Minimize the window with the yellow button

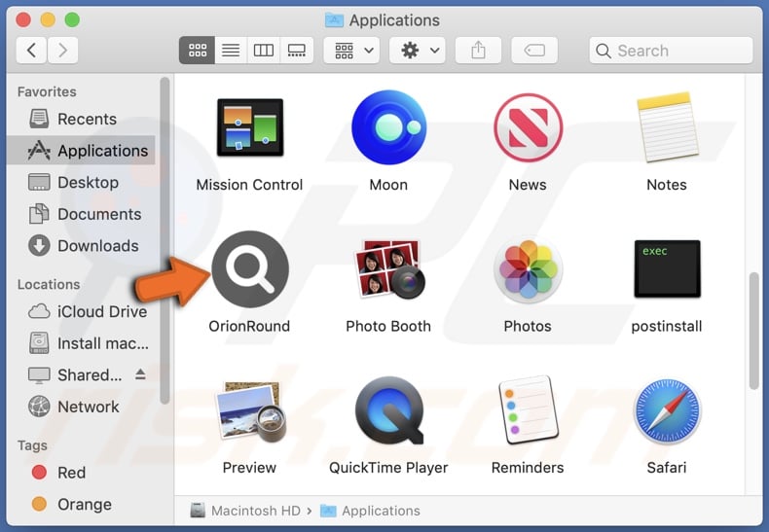coord(48,20)
